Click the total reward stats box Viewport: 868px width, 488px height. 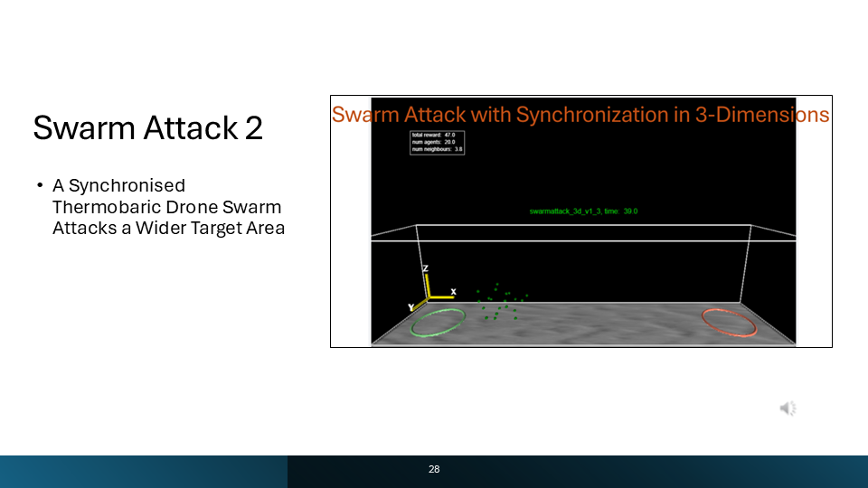coord(437,142)
